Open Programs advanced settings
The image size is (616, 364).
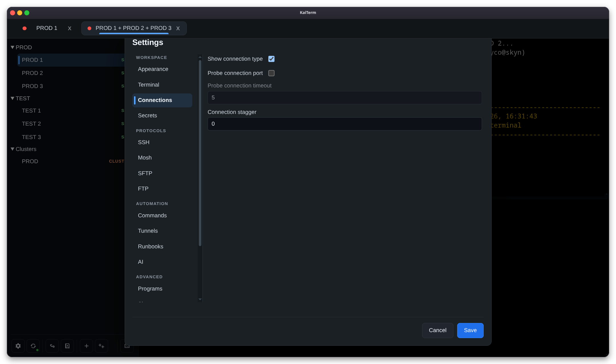pyautogui.click(x=162, y=289)
